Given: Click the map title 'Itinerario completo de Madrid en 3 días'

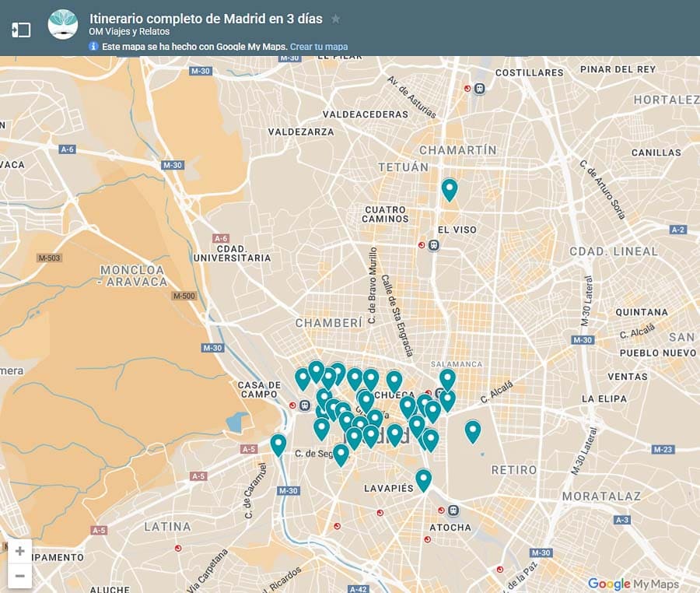Looking at the screenshot, I should pos(206,19).
